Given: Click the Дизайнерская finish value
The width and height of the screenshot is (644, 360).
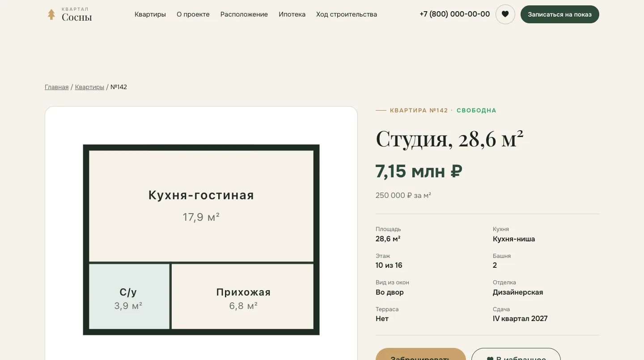Looking at the screenshot, I should [518, 292].
